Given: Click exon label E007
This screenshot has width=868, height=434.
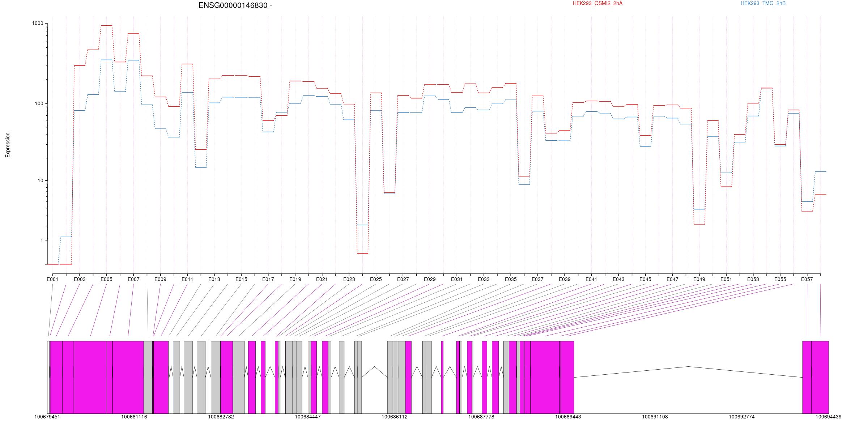Looking at the screenshot, I should 133,279.
